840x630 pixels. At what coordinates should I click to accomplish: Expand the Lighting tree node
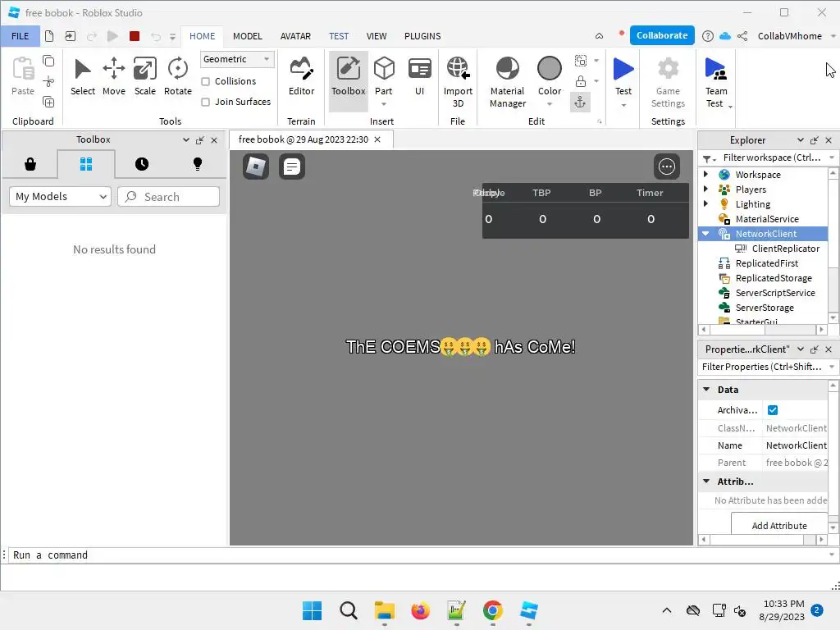point(705,203)
